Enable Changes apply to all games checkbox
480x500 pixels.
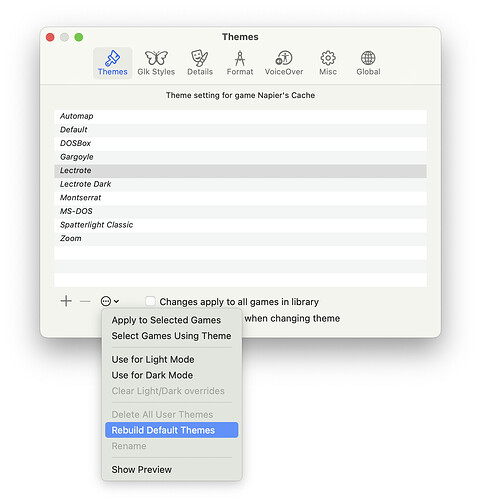coord(150,301)
